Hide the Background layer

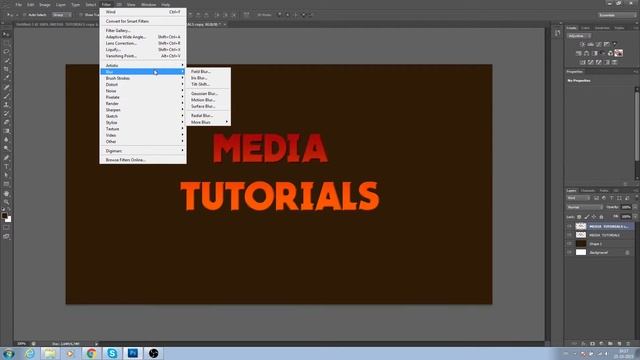[x=569, y=253]
